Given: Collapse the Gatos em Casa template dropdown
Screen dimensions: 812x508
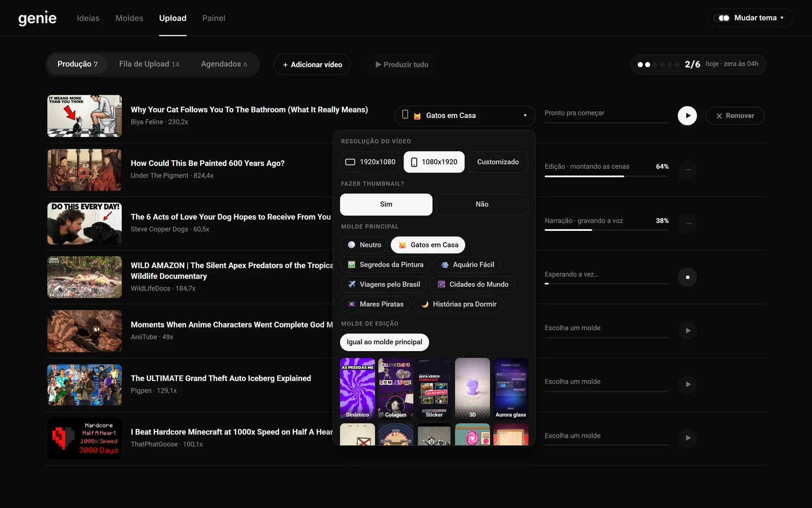Looking at the screenshot, I should pyautogui.click(x=465, y=116).
